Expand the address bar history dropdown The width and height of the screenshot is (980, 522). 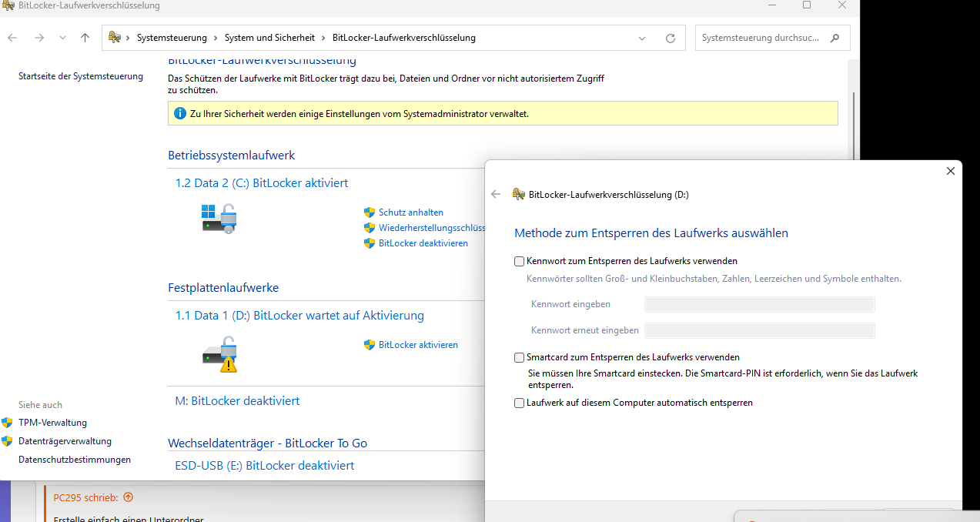[x=642, y=38]
